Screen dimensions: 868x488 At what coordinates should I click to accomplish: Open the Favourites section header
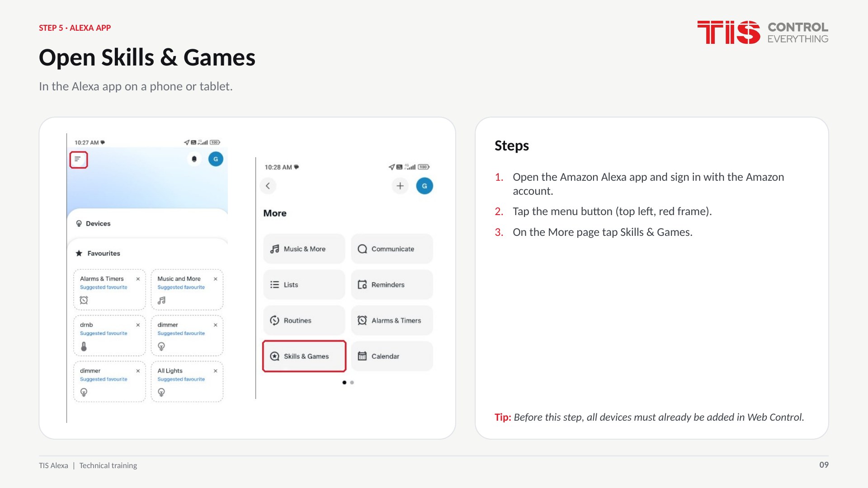[x=99, y=253]
